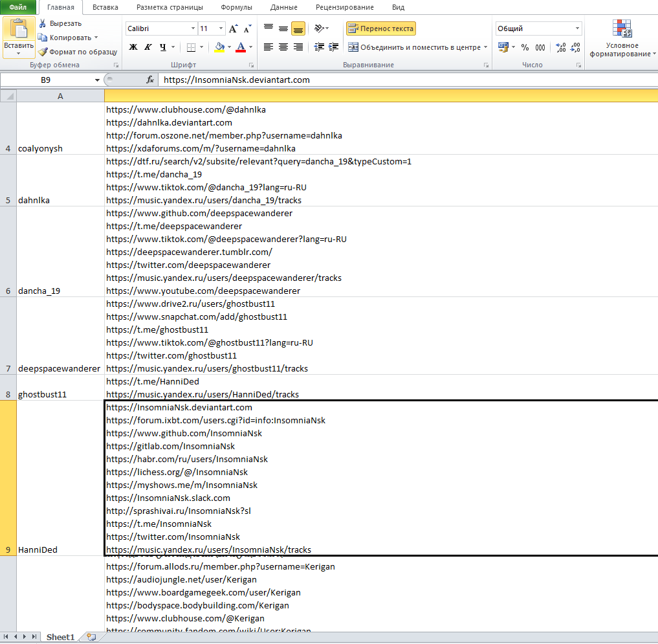Screen dimensions: 658x644
Task: Click the increase indent icon
Action: (x=334, y=47)
